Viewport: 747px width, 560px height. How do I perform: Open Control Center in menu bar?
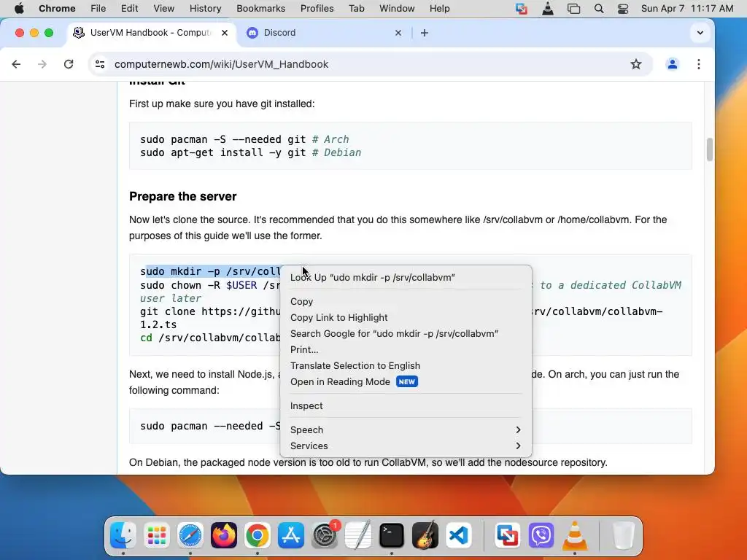tap(623, 9)
